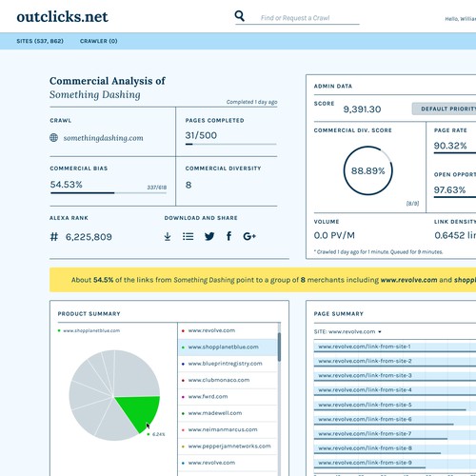Select www.madewell.com in product list

[x=228, y=413]
